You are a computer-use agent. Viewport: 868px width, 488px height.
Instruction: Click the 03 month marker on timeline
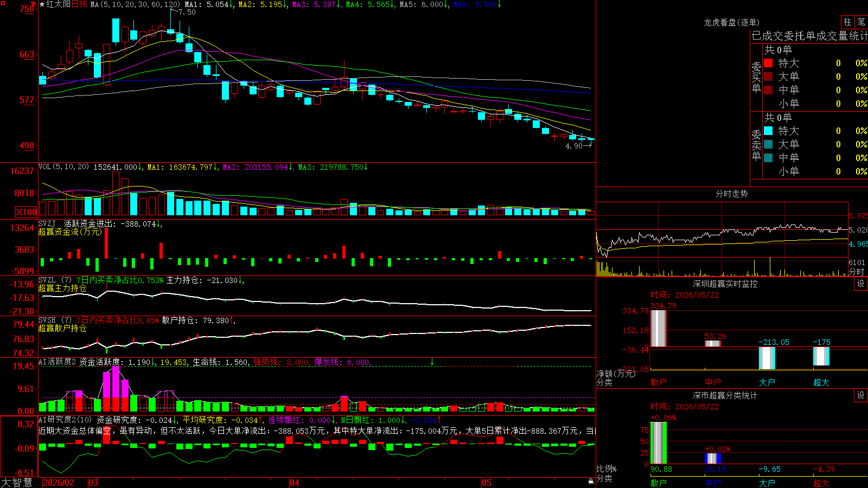point(93,483)
